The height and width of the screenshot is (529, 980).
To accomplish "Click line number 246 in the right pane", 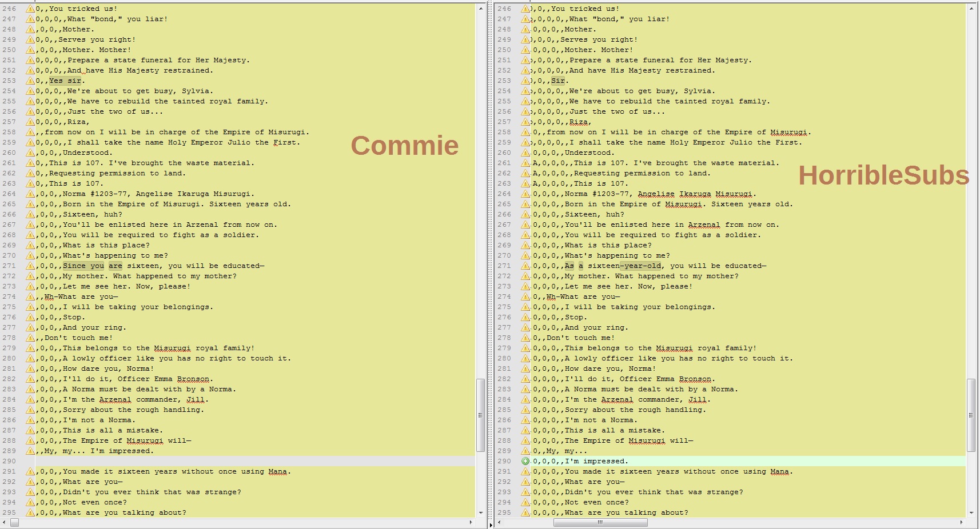I will click(x=504, y=9).
